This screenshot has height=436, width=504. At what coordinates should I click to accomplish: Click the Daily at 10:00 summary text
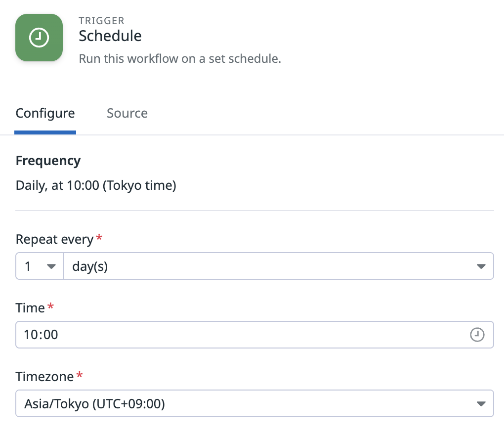(96, 185)
